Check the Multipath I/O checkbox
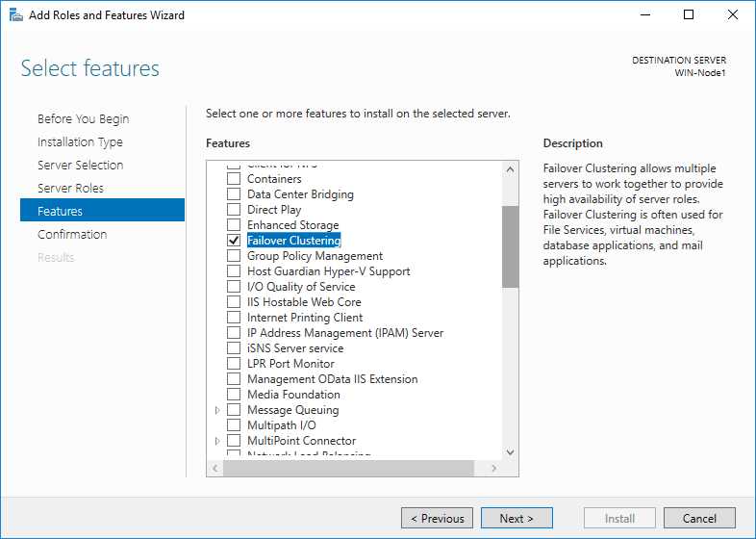 (234, 425)
